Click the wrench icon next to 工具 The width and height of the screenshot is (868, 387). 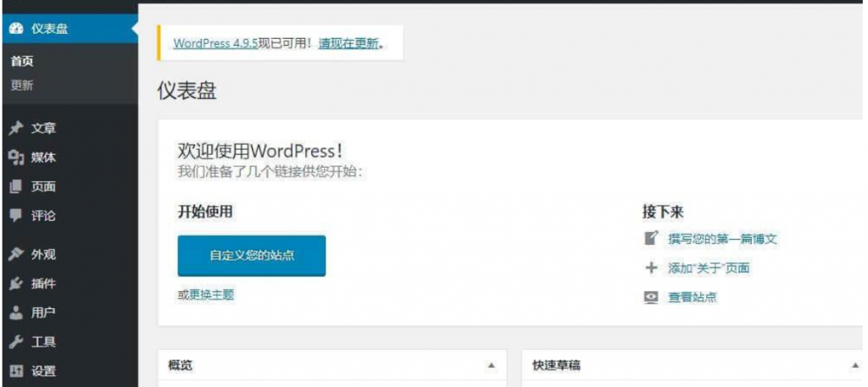[16, 342]
